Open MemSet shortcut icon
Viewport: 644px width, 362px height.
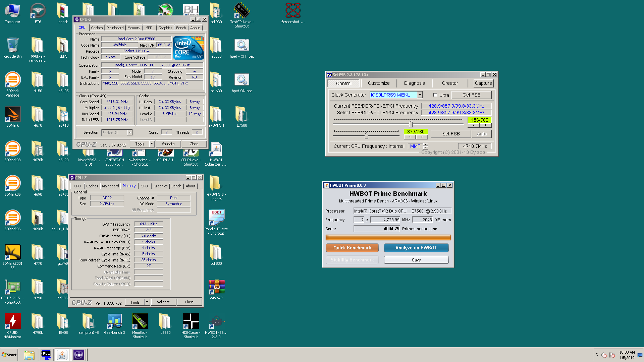pyautogui.click(x=140, y=326)
